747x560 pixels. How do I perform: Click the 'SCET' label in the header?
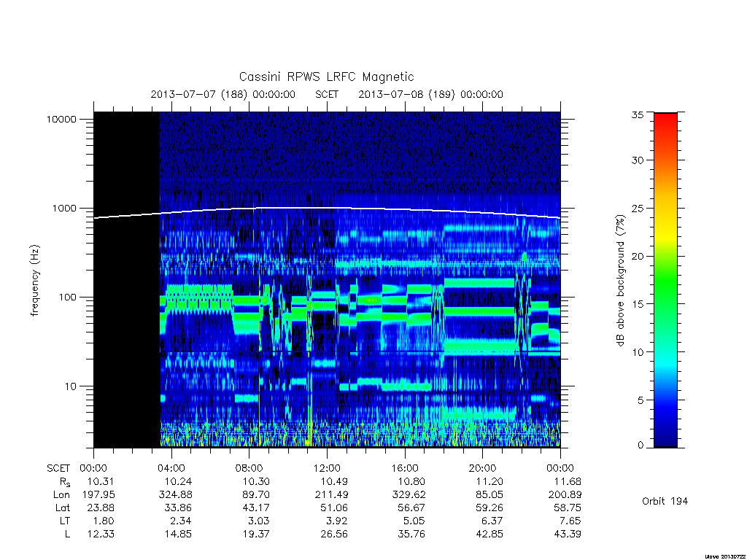point(327,94)
